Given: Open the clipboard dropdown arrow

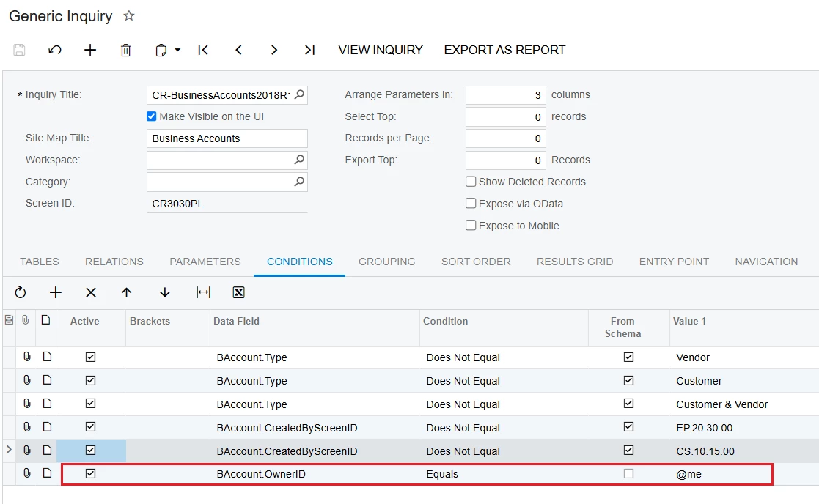Looking at the screenshot, I should pos(177,50).
